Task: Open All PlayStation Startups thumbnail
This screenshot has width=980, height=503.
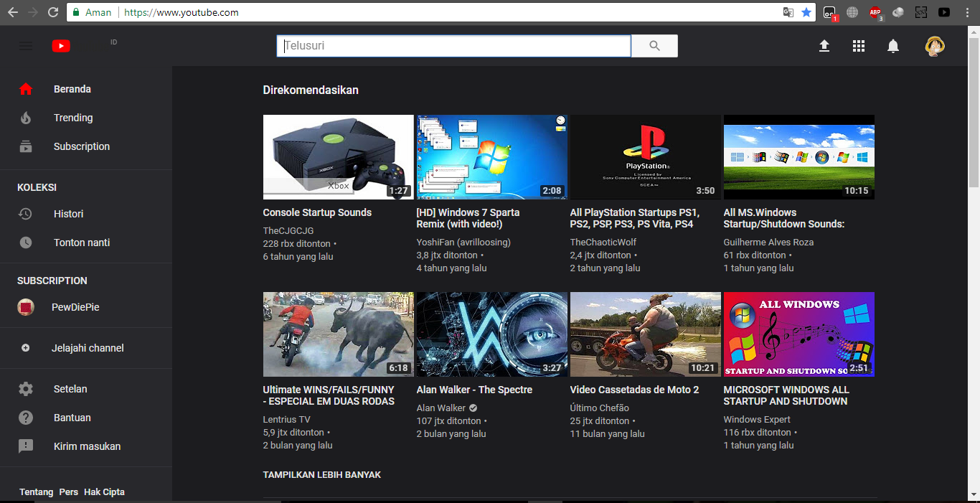Action: click(645, 157)
